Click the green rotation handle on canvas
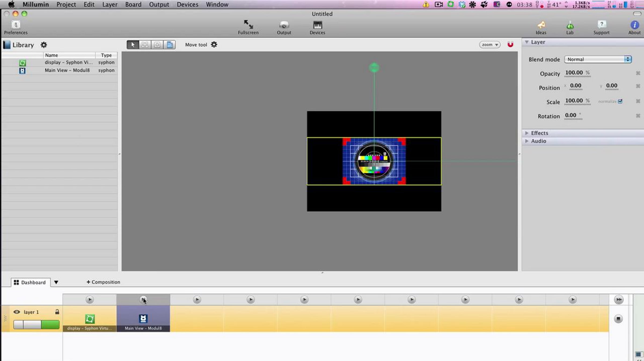 coord(374,68)
